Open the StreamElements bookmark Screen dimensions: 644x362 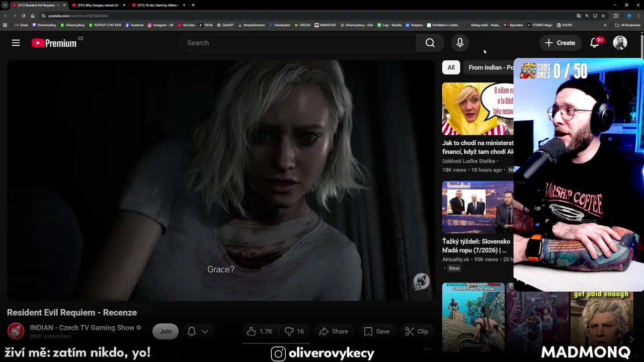(251, 25)
